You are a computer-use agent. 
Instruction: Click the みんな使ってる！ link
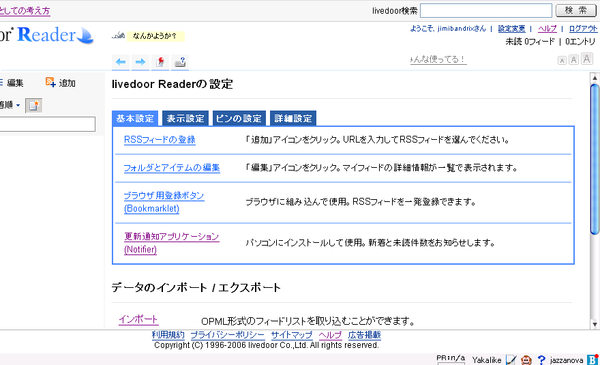pyautogui.click(x=439, y=60)
